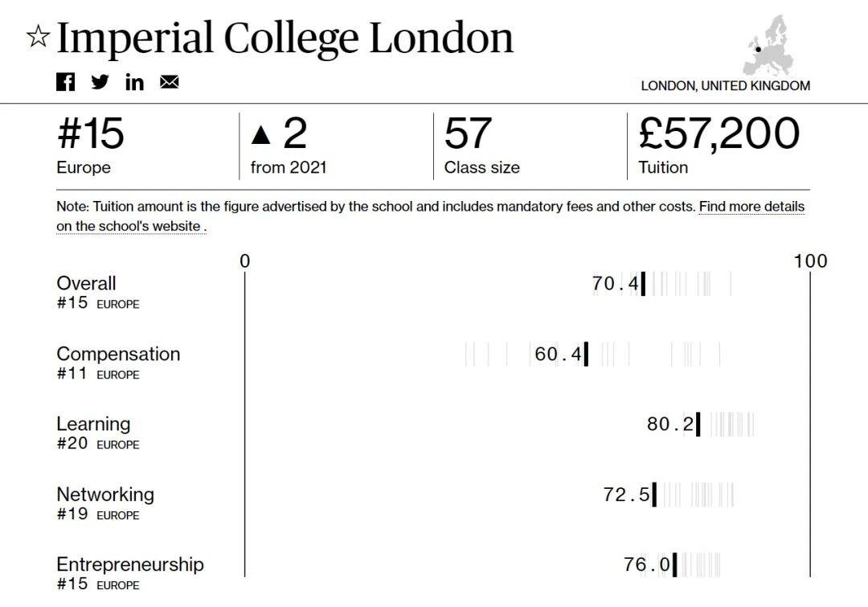Open the 'Find more details' school website link
This screenshot has height=607, width=868.
tap(751, 207)
